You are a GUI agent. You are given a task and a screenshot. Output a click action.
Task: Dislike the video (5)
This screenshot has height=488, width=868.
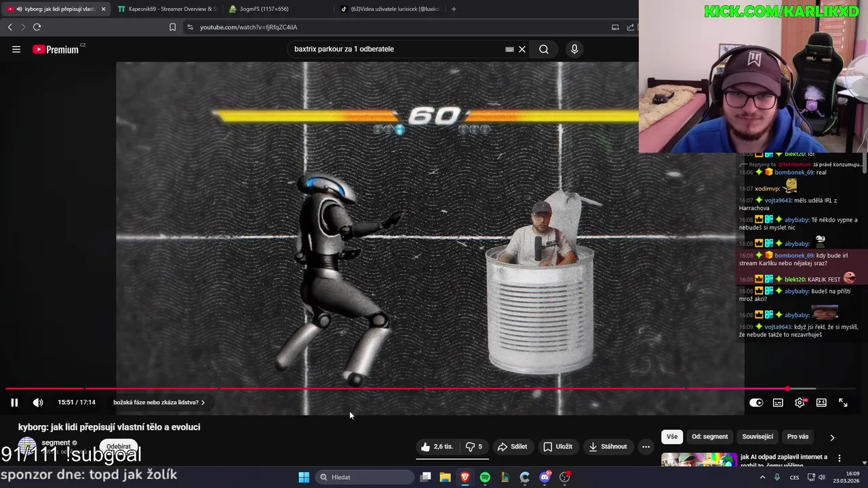click(474, 447)
